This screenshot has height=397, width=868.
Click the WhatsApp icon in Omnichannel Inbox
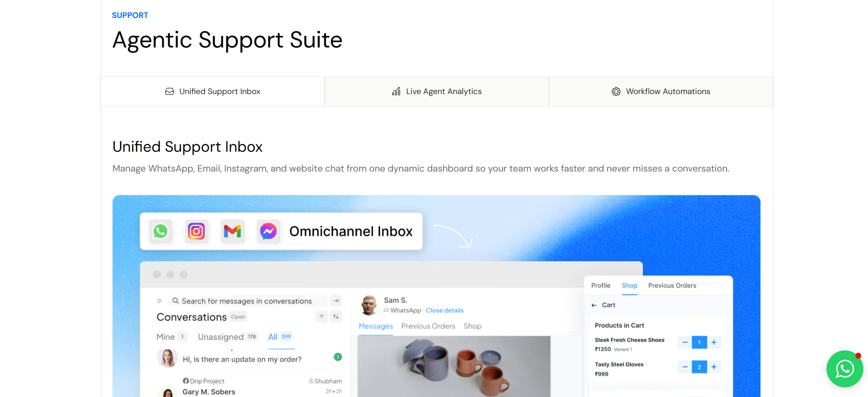point(161,231)
